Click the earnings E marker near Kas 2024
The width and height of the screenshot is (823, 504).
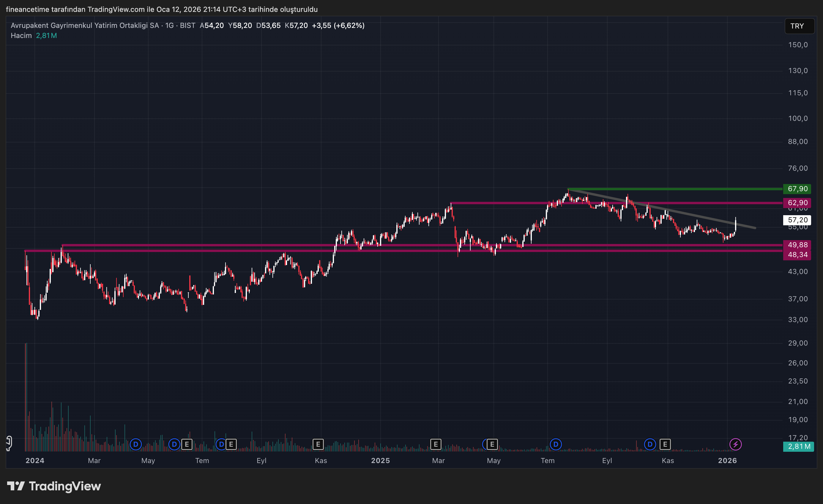[318, 444]
